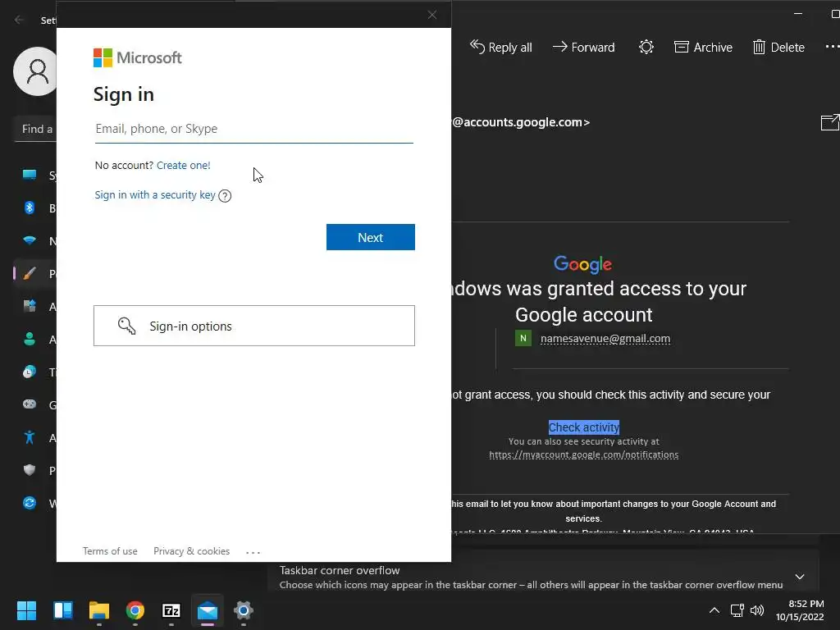The height and width of the screenshot is (630, 840).
Task: Click the sun-shaped light mode icon in Mail
Action: 646,47
